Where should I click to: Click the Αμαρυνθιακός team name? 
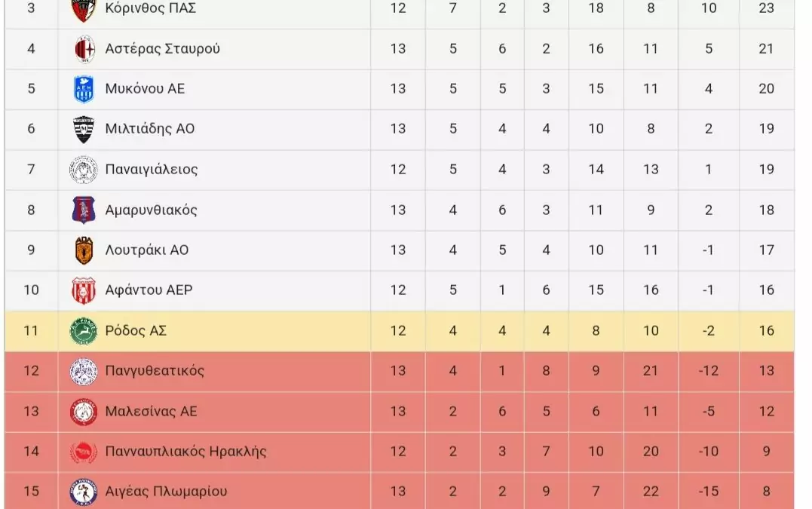pos(151,210)
